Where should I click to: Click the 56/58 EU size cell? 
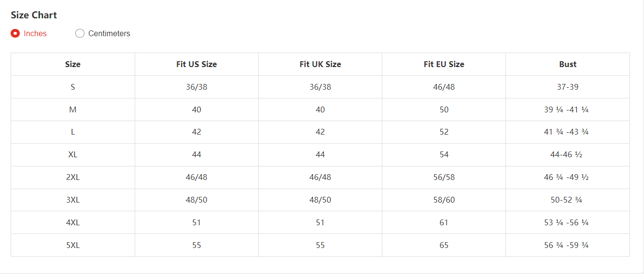coord(444,177)
